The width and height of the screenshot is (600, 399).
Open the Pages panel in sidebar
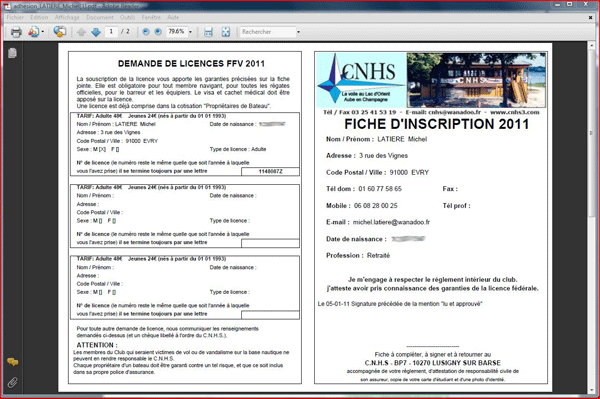click(x=12, y=53)
